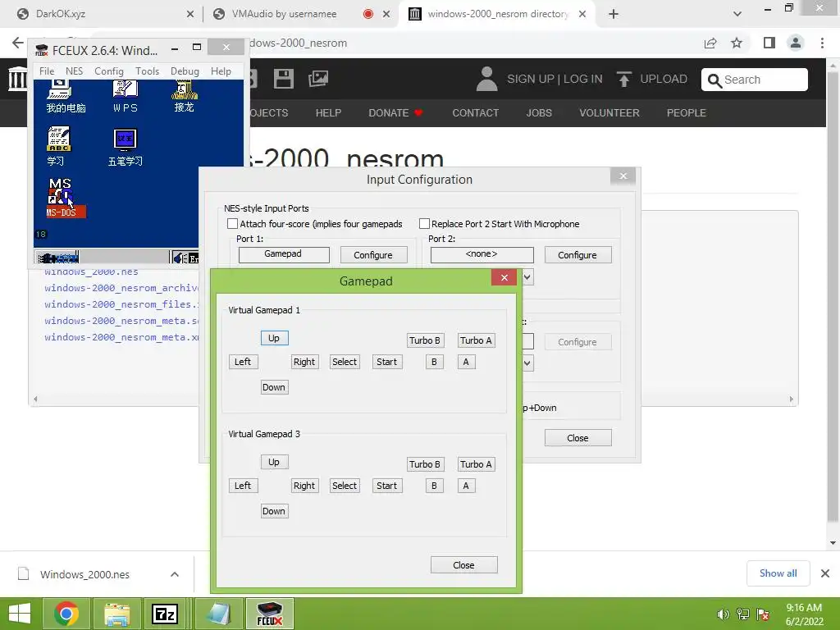The height and width of the screenshot is (630, 840).
Task: Bind Turbo B on Virtual Gamepad 3
Action: click(x=425, y=464)
